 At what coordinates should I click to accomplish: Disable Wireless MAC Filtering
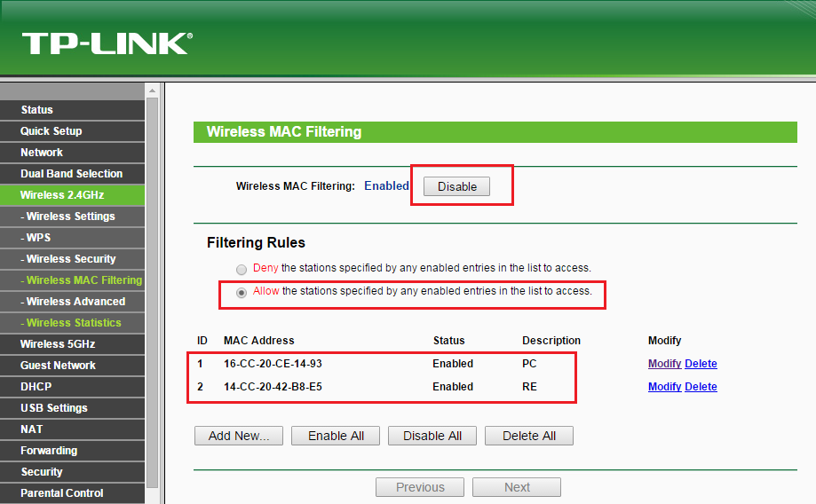456,186
